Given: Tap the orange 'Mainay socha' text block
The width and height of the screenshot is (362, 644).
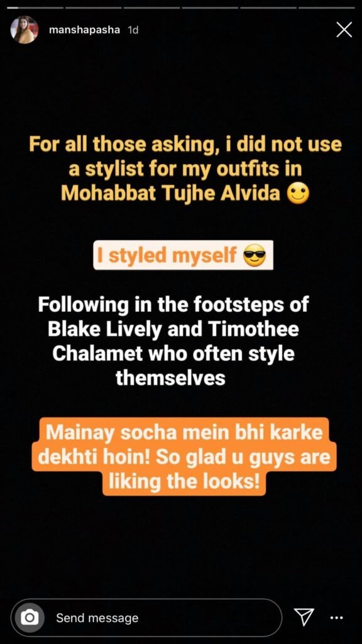Looking at the screenshot, I should [184, 457].
